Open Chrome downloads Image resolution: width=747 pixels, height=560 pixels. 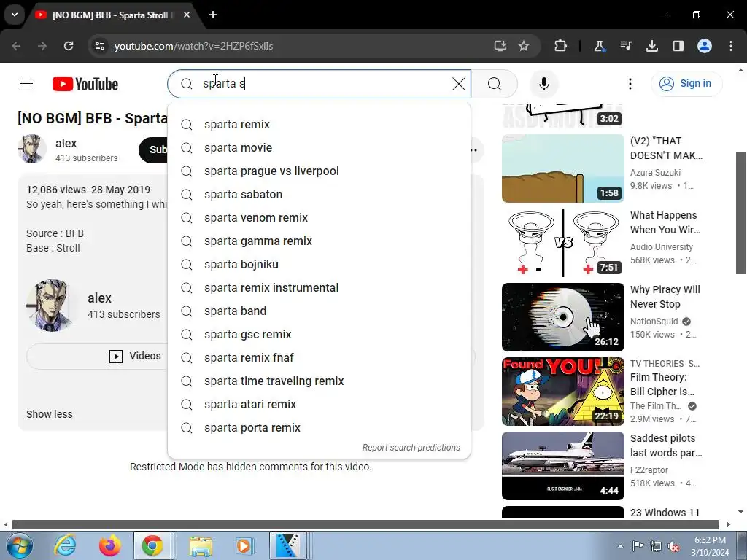651,46
